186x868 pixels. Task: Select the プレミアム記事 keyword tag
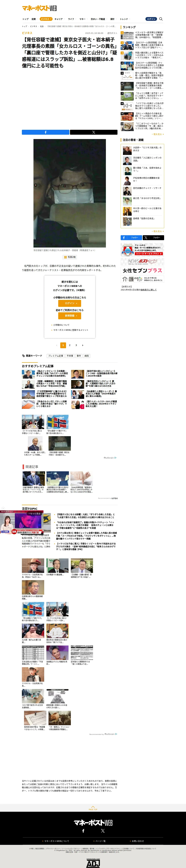coord(56,356)
